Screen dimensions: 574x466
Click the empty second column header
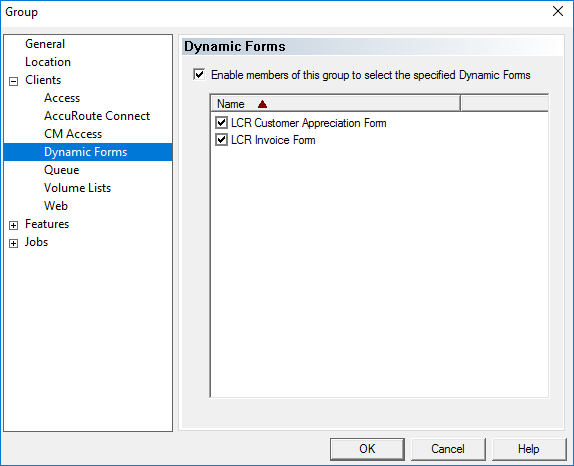[x=504, y=104]
